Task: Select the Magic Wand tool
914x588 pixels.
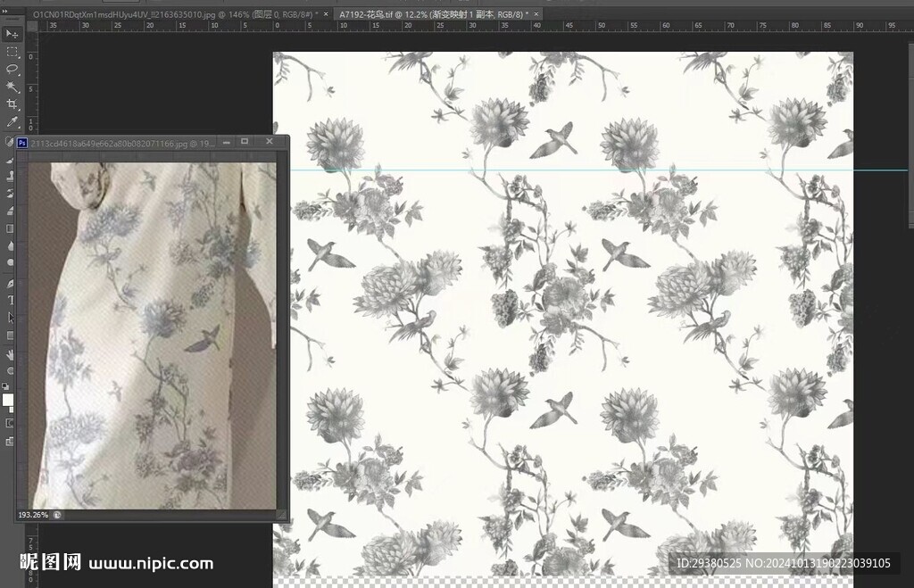Action: pos(12,87)
